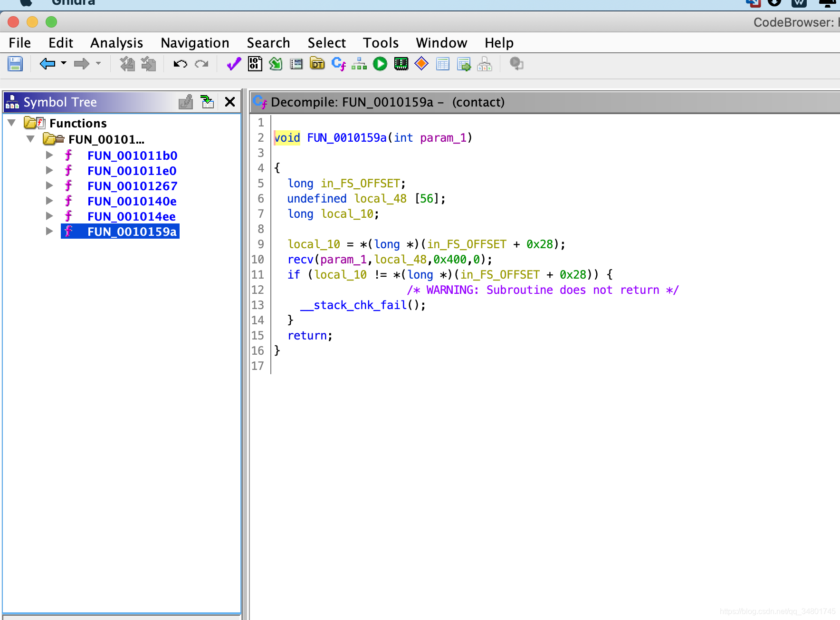Click the gray speech bubble toolbar icon
This screenshot has width=840, height=620.
pos(516,63)
